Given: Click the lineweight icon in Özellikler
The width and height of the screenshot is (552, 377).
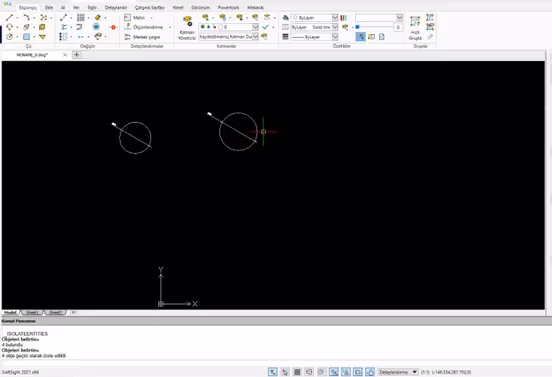Looking at the screenshot, I should (x=286, y=37).
